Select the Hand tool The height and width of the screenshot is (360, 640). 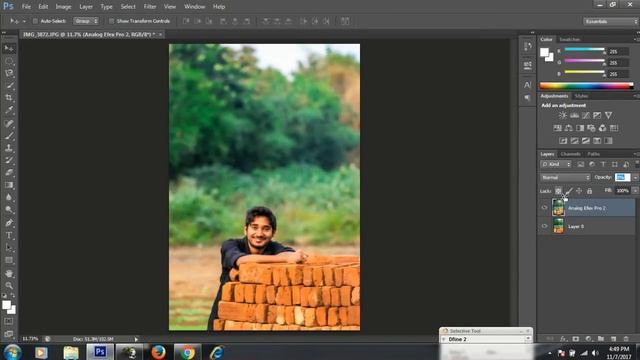(x=9, y=273)
